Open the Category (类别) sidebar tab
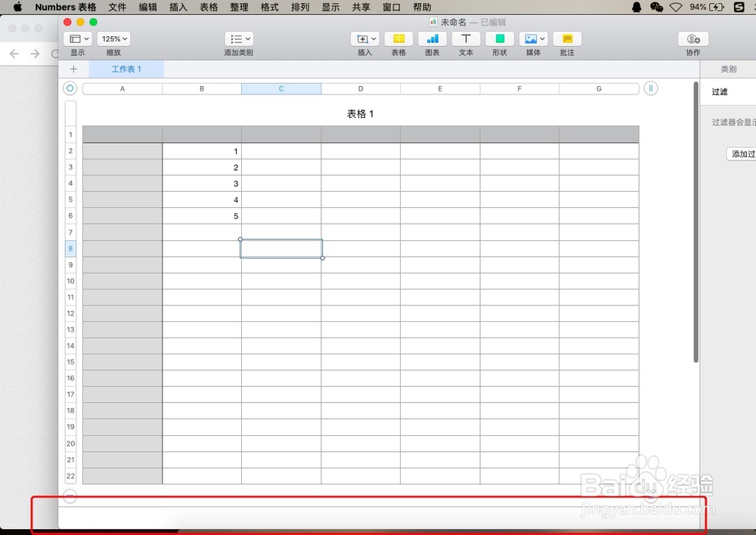This screenshot has height=535, width=756. pos(729,70)
